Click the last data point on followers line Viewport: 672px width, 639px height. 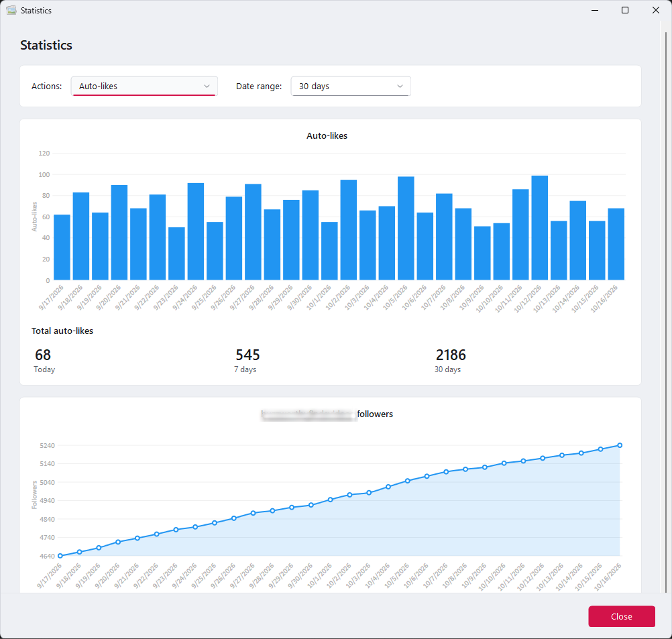[620, 445]
